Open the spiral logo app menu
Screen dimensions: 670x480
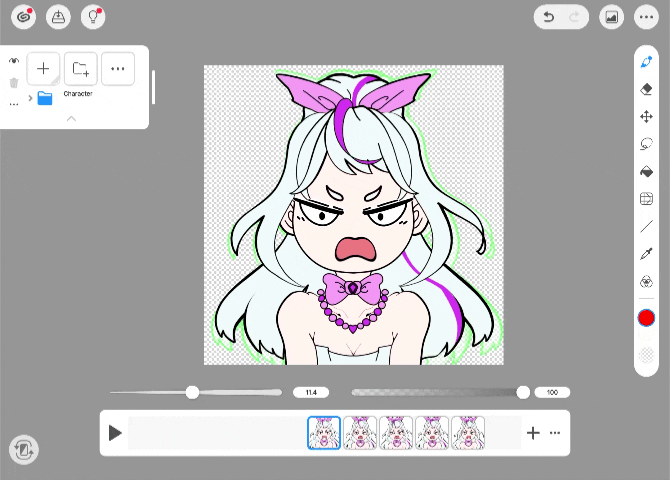click(24, 17)
